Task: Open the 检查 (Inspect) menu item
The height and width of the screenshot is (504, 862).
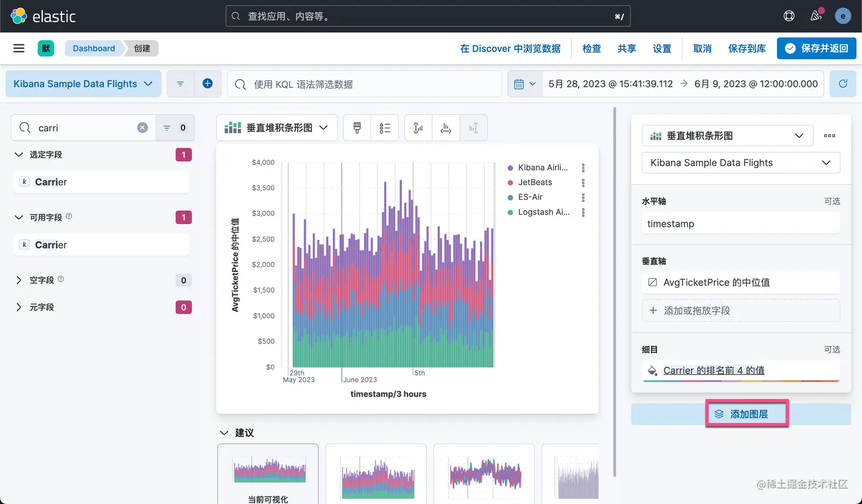Action: [591, 48]
